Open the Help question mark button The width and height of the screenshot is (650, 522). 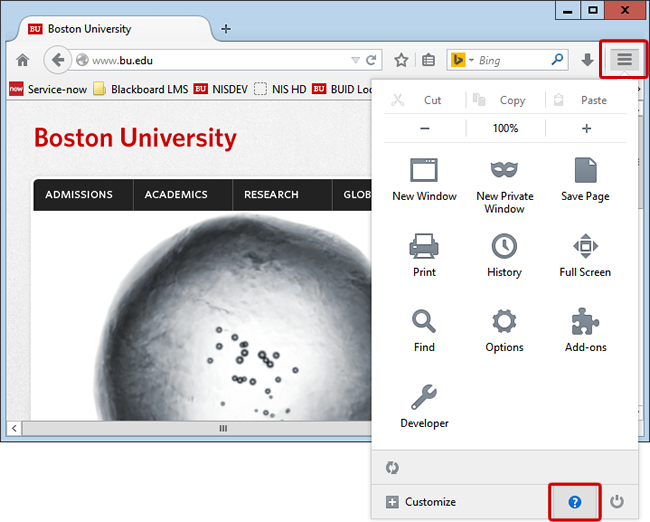click(575, 502)
